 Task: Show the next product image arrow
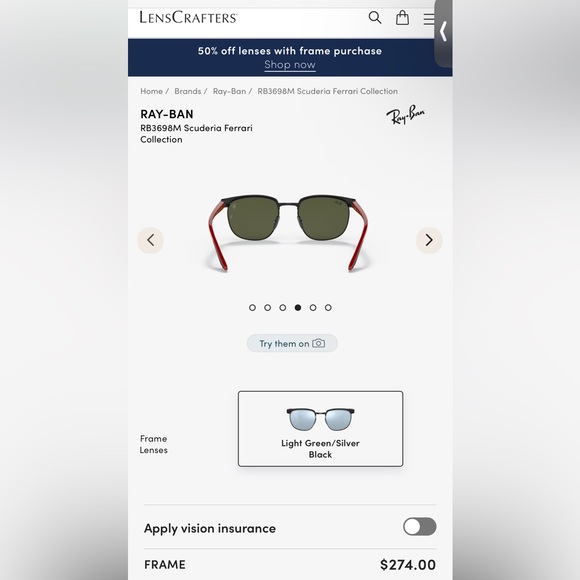tap(429, 240)
